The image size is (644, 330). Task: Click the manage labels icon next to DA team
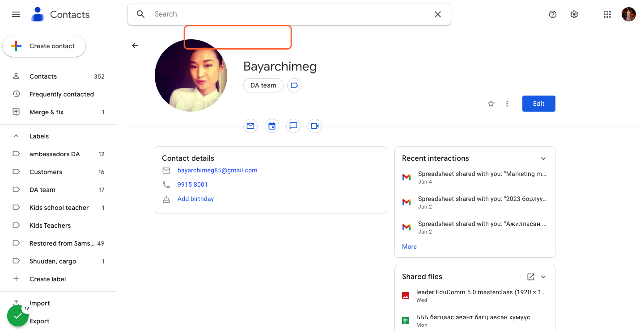tap(294, 85)
